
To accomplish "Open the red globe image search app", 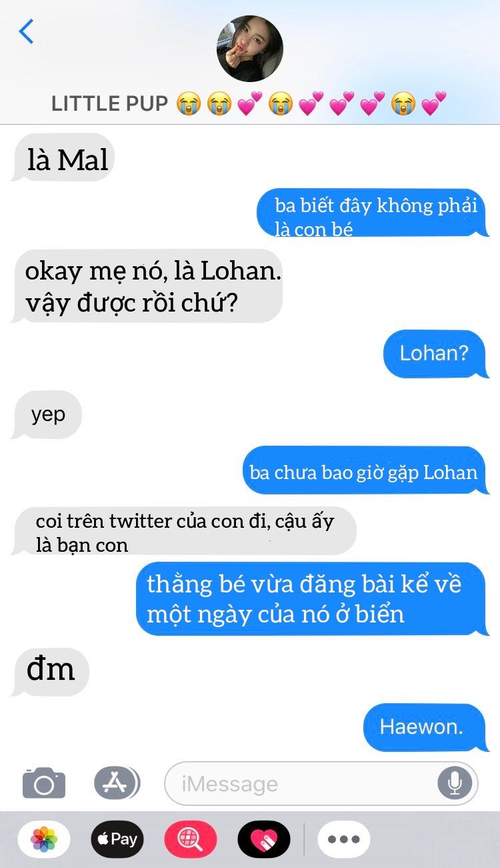I will [191, 839].
